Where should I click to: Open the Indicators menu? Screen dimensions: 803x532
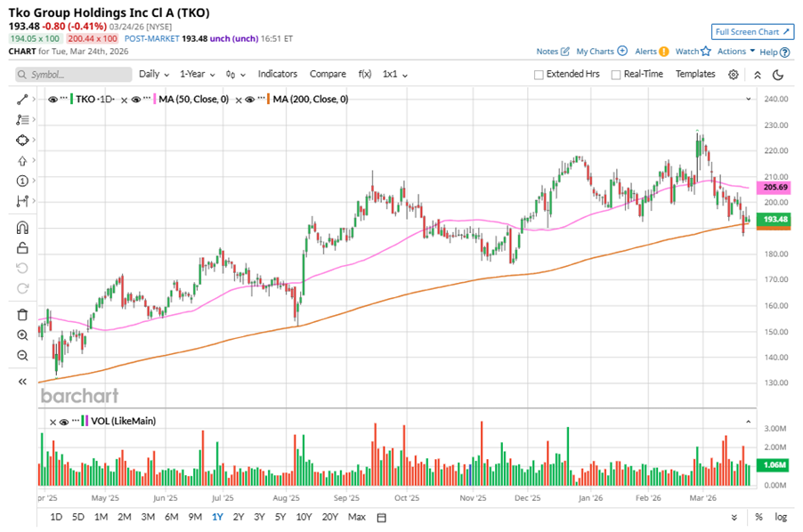point(278,75)
